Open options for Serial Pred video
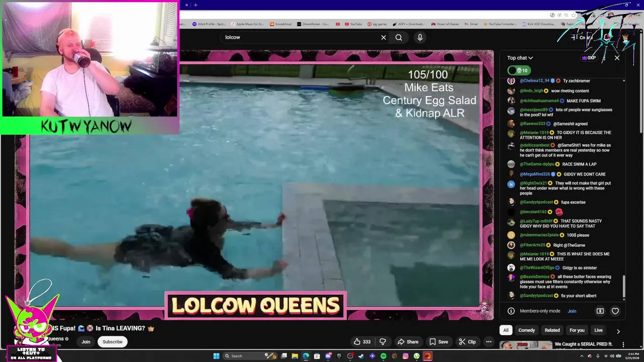Viewport: 644px width, 362px height. click(623, 345)
